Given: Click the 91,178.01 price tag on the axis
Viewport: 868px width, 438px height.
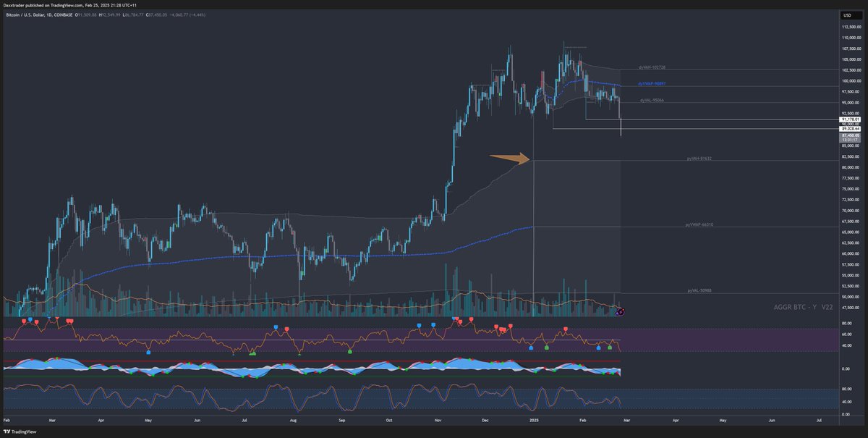Looking at the screenshot, I should pyautogui.click(x=849, y=119).
